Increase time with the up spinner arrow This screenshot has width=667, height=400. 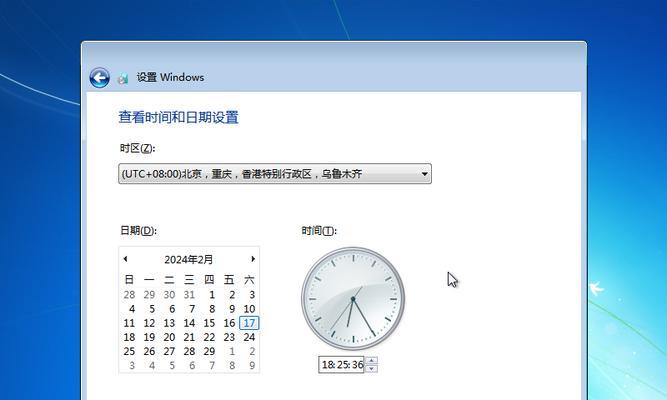(371, 360)
